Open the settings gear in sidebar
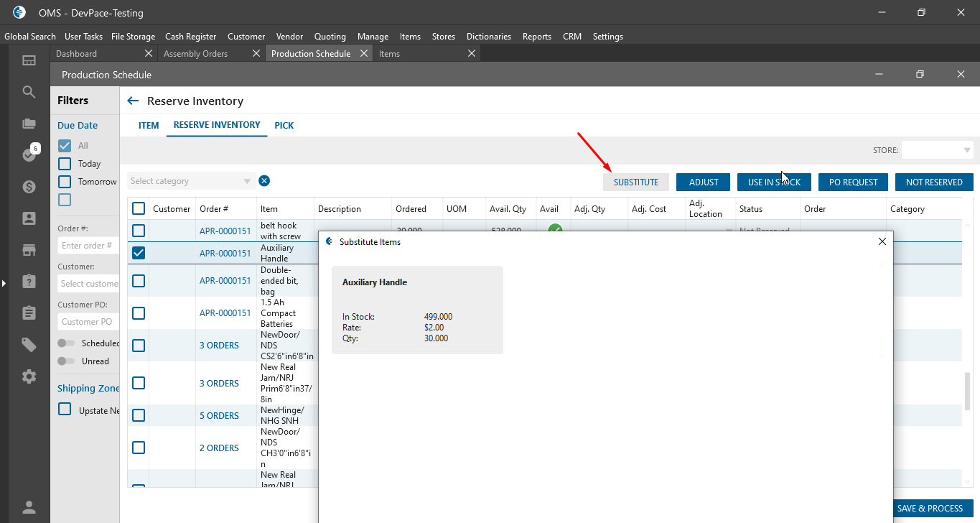This screenshot has width=980, height=523. 29,376
